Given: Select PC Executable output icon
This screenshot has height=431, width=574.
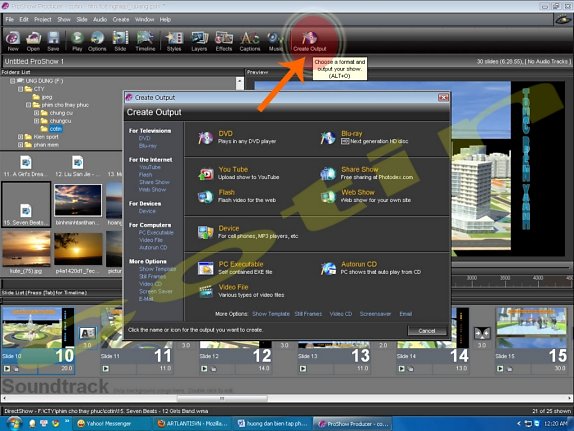Looking at the screenshot, I should 205,268.
